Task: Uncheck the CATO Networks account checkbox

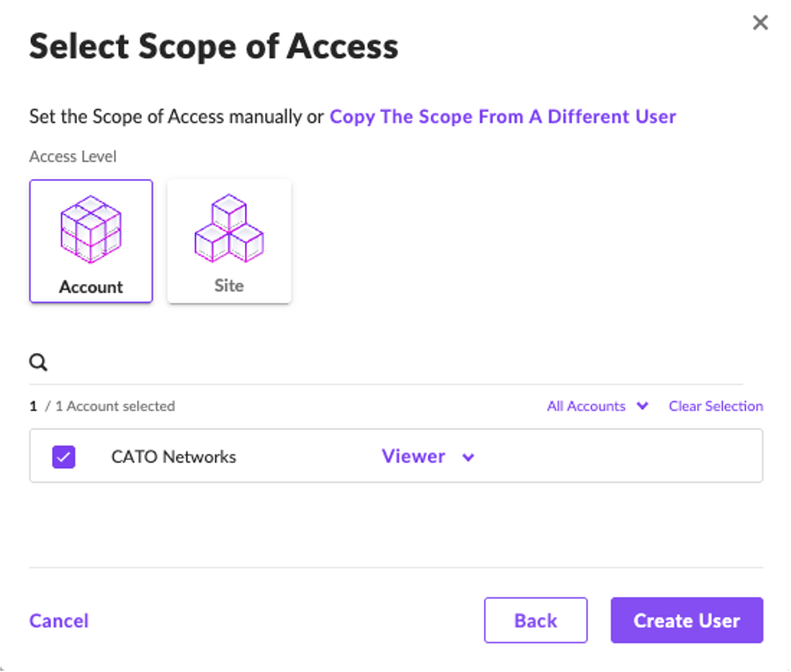Action: tap(63, 456)
